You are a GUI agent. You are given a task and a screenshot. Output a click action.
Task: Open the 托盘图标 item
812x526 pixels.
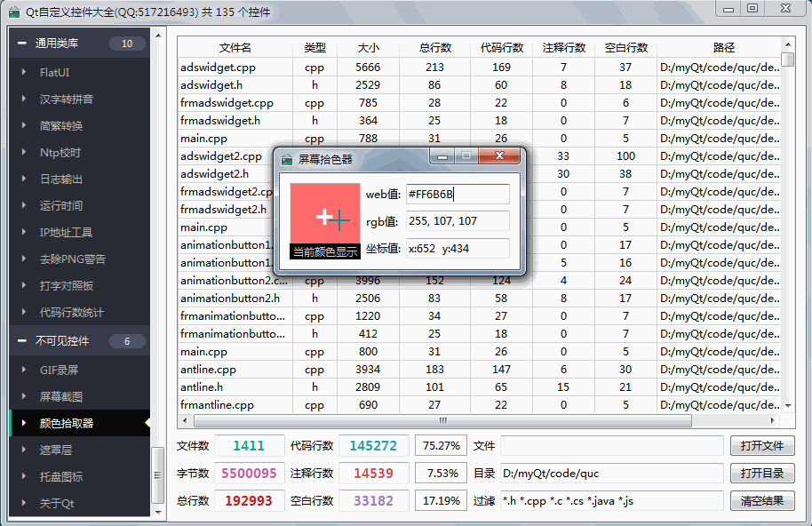click(x=60, y=477)
